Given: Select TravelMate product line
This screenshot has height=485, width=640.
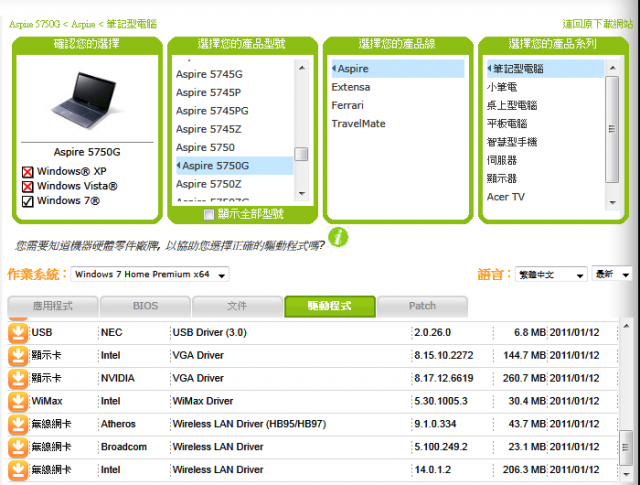Looking at the screenshot, I should click(358, 124).
